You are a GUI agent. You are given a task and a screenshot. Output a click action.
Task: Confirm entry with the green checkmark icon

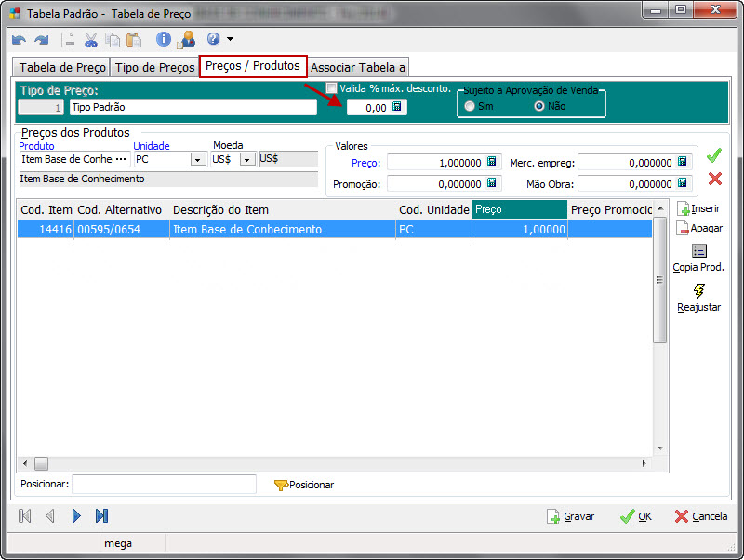pos(714,155)
